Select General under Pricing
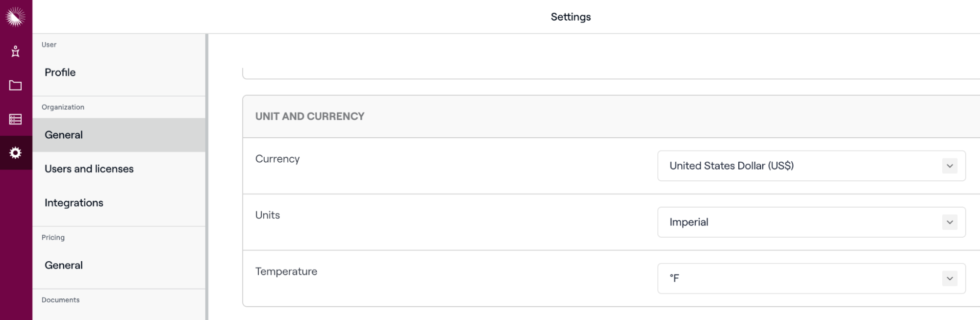The width and height of the screenshot is (980, 320). coord(64,266)
